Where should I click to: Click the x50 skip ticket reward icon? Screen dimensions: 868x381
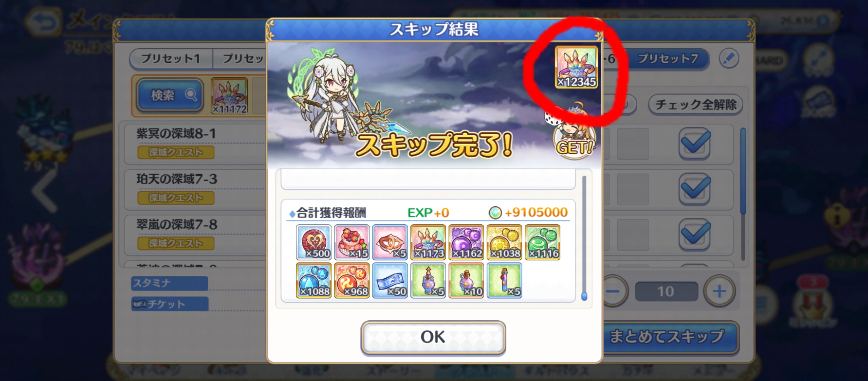click(390, 280)
